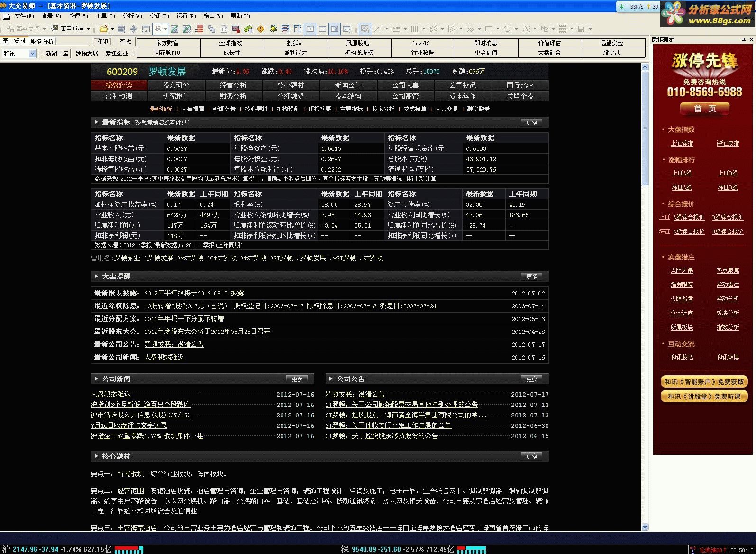756x554 pixels.
Task: Open the 大盘积弱难返 news link in 公司新闻
Action: [110, 394]
